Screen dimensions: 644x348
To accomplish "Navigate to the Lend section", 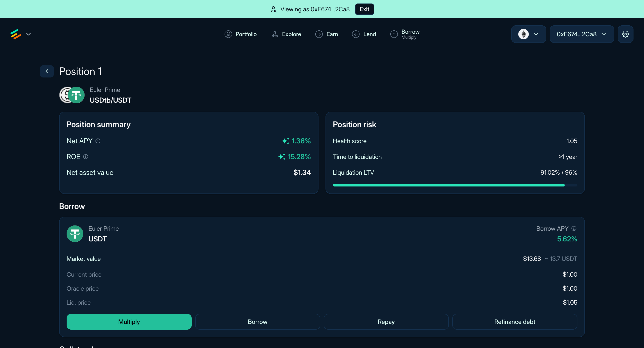I will 364,34.
